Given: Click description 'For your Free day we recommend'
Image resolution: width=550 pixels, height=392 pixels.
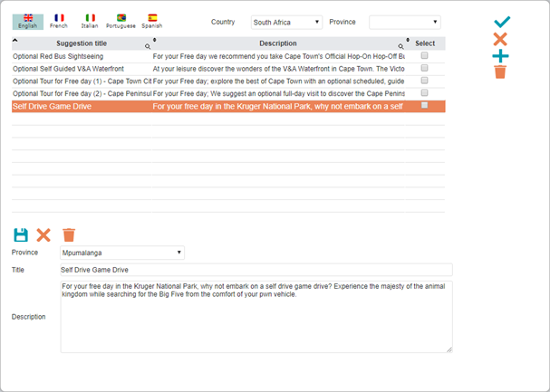Looking at the screenshot, I should click(x=278, y=56).
